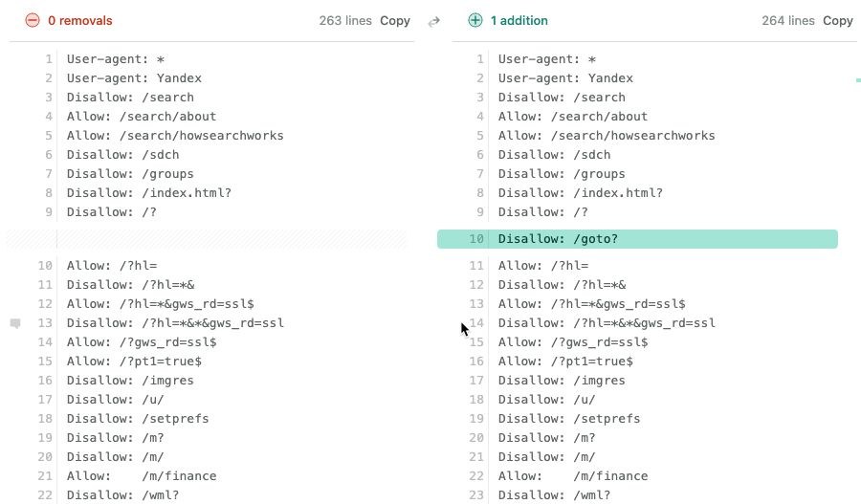Screen dimensions: 861x504
Task: Click the '264 lines' count text
Action: 788,21
